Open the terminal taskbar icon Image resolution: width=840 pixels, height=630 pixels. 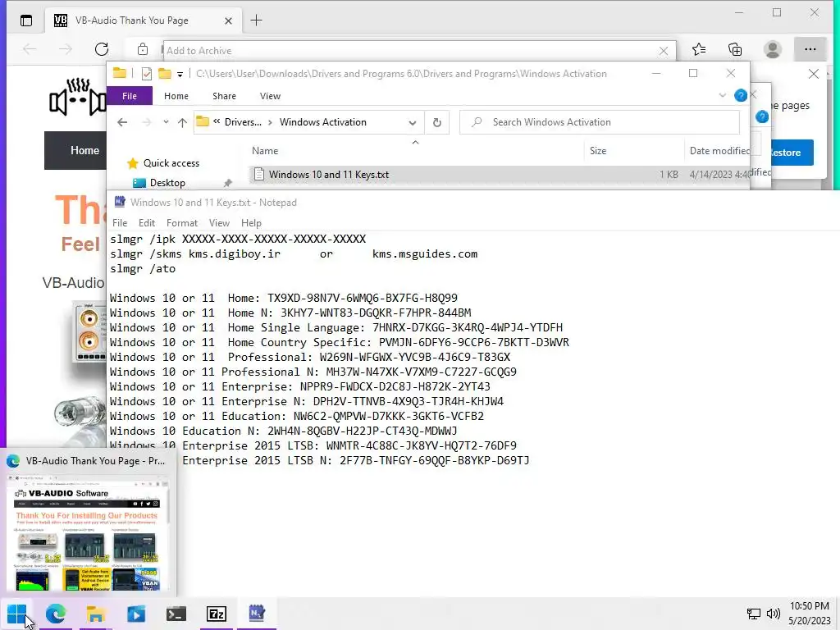pos(176,614)
